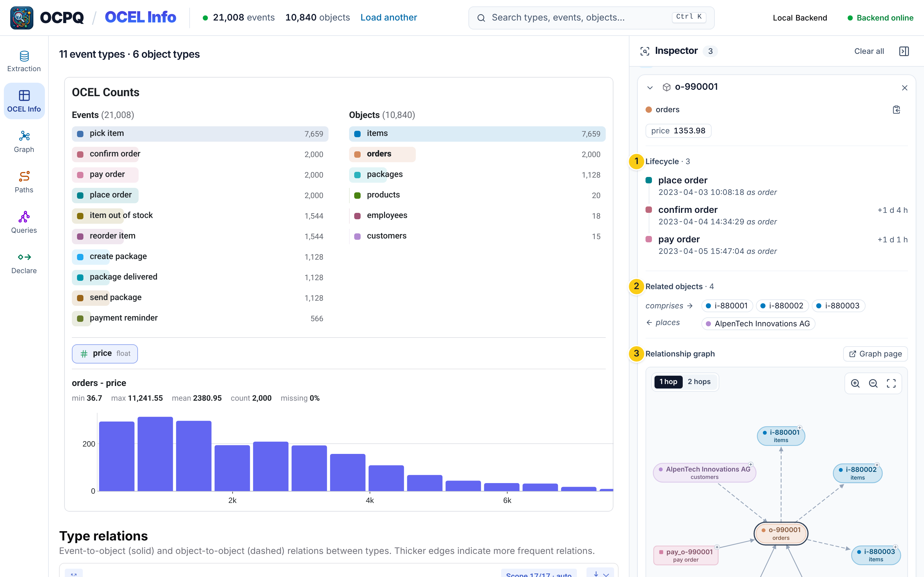
Task: Click the Load another link
Action: (x=389, y=18)
